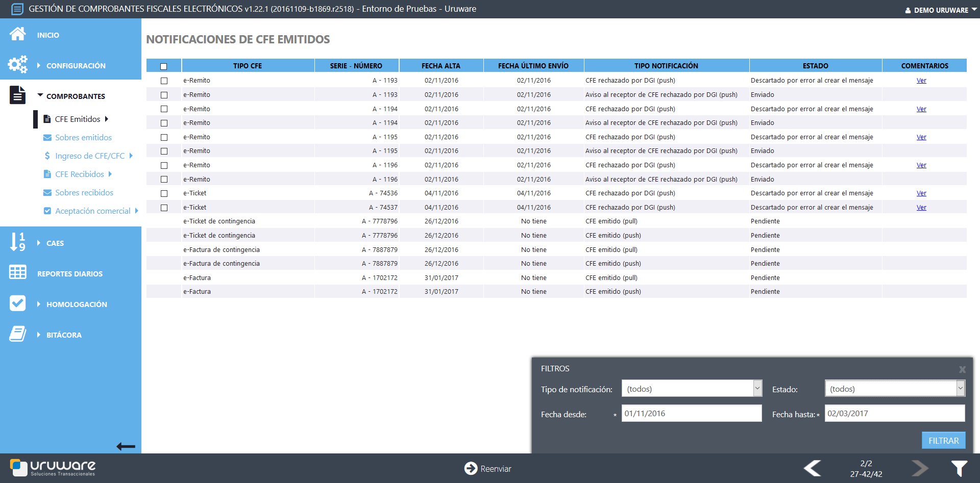Open Tipo de notificación dropdown
980x483 pixels.
coord(692,389)
